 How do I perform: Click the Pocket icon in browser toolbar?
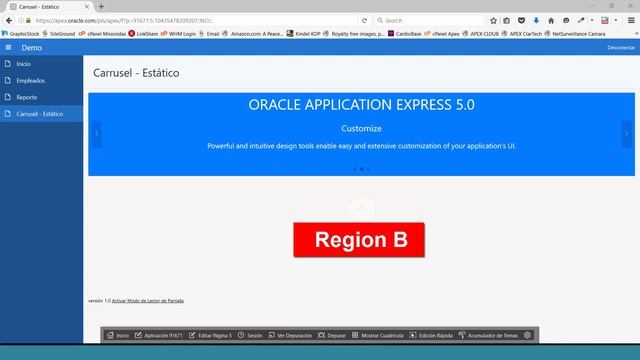(x=521, y=20)
